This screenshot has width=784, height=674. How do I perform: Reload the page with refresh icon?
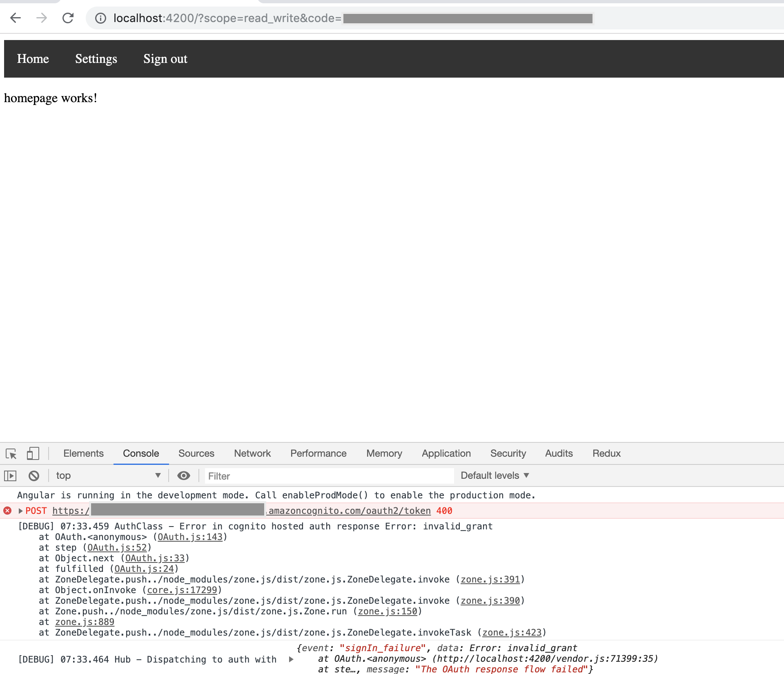click(68, 18)
